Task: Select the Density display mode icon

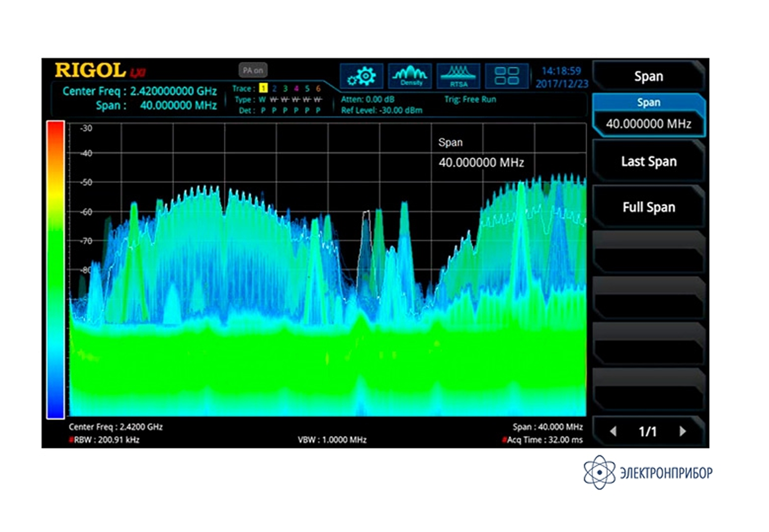Action: tap(410, 76)
